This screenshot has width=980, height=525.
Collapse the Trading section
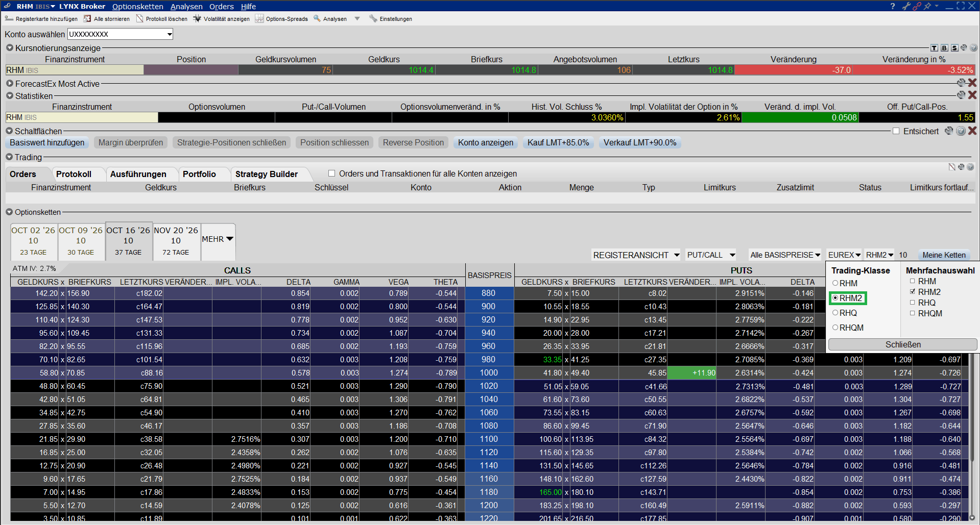(9, 157)
